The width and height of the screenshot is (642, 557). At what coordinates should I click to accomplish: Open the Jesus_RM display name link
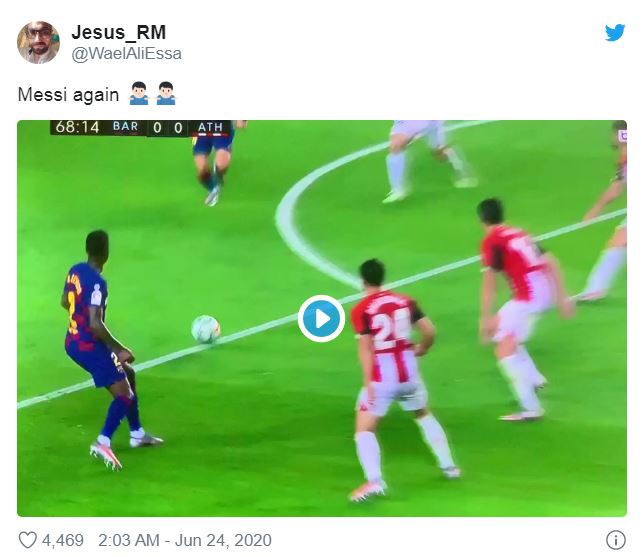tap(119, 32)
